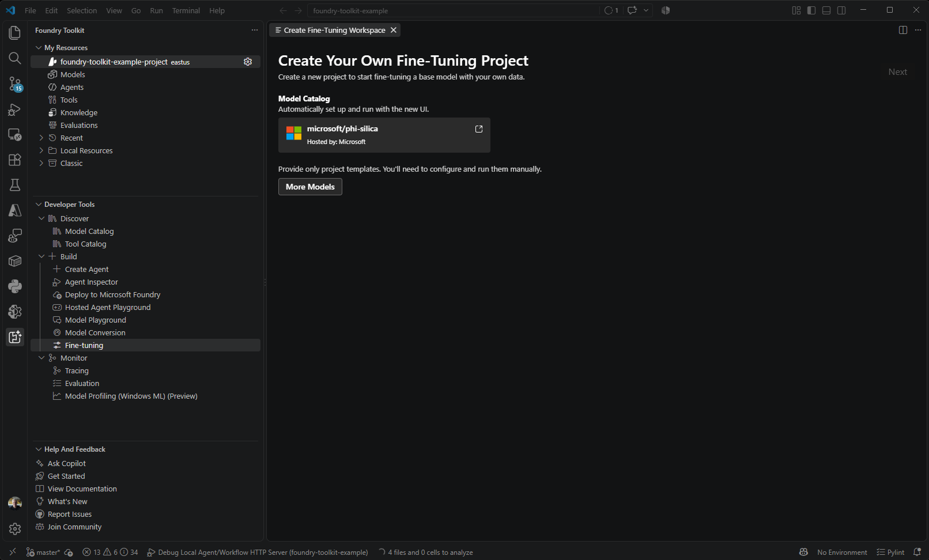Toggle the bottom Panel visibility
This screenshot has height=560, width=929.
pyautogui.click(x=826, y=10)
